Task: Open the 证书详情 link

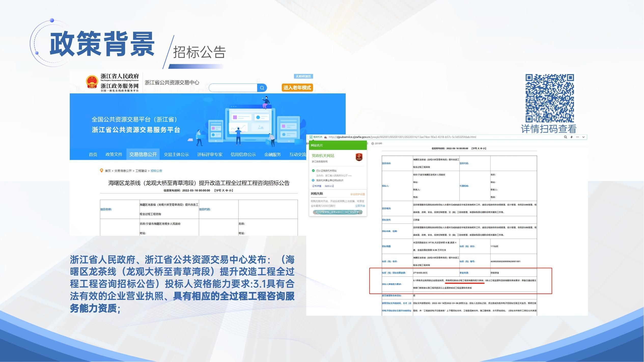Action: coord(316,186)
